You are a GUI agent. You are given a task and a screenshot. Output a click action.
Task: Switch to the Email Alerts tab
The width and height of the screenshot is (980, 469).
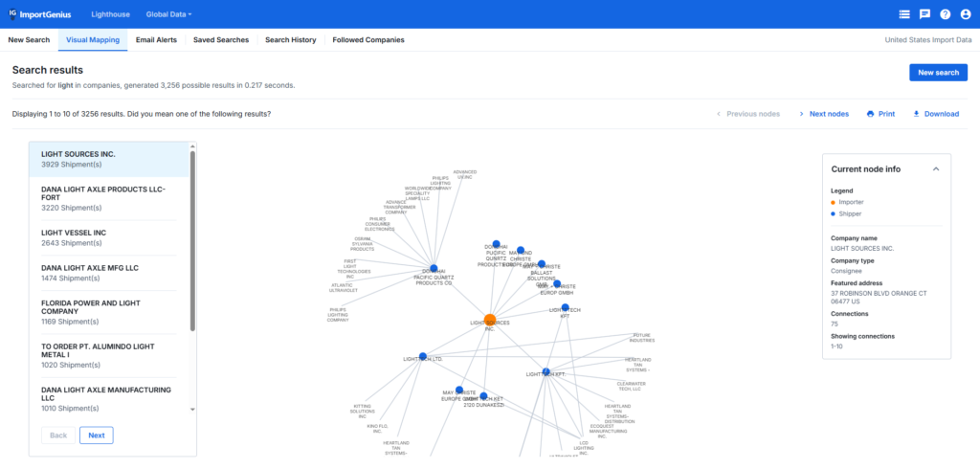(156, 40)
